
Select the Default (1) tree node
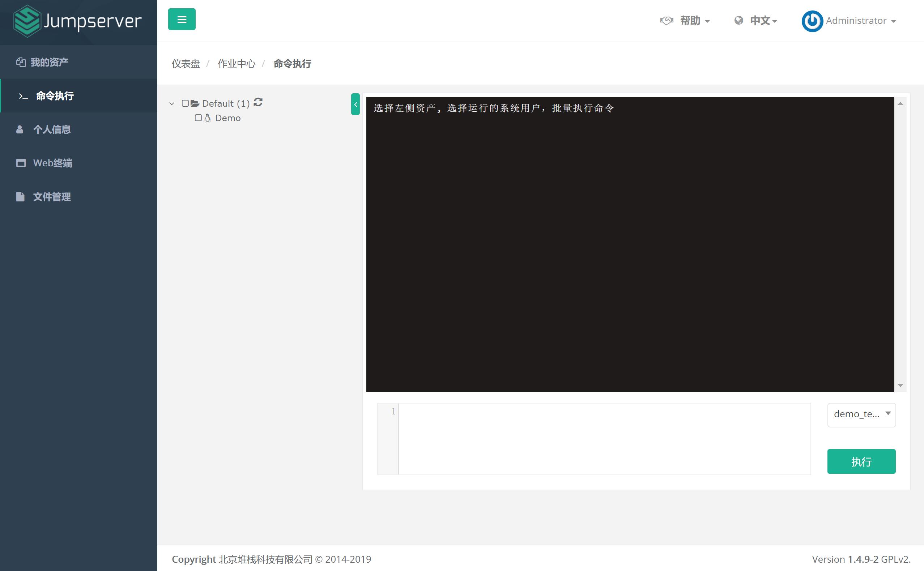point(226,103)
